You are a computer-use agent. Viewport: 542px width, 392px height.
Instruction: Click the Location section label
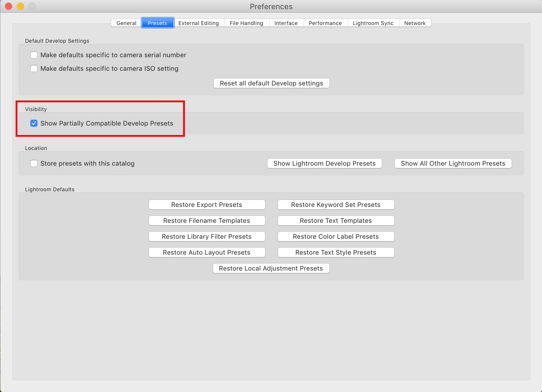36,148
